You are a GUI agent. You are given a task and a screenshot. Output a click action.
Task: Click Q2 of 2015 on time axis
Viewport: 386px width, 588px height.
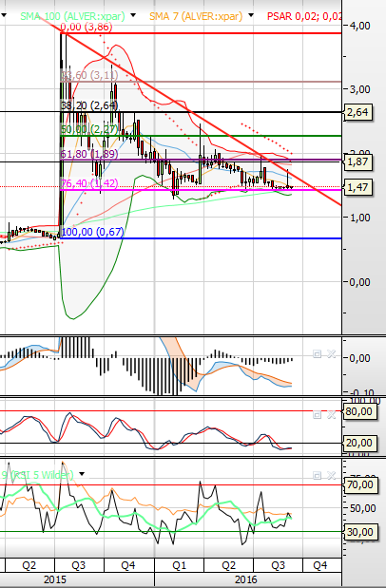point(29,565)
